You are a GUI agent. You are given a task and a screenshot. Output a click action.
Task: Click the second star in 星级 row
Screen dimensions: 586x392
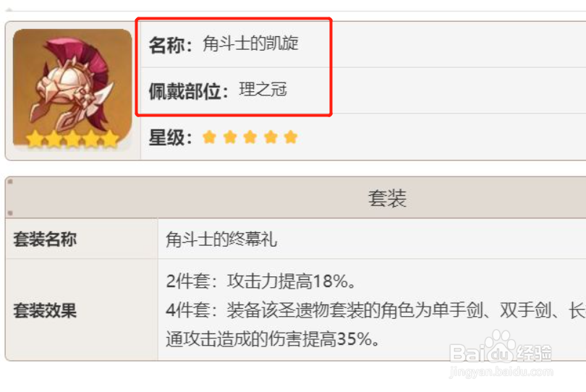tap(230, 137)
